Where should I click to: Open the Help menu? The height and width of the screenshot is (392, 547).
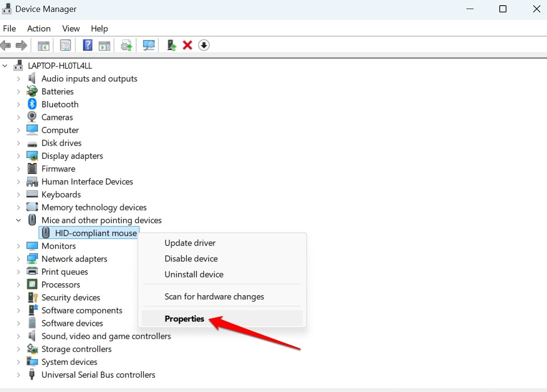pos(99,28)
